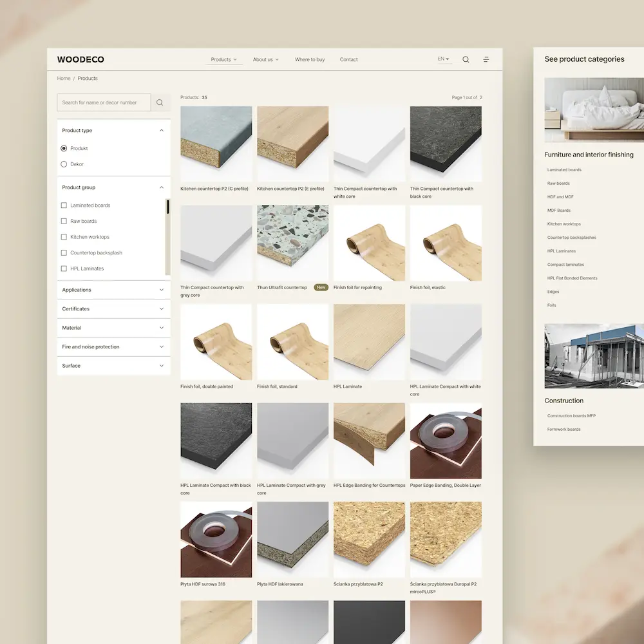The height and width of the screenshot is (644, 644).
Task: Go to the Where to buy page
Action: (310, 60)
